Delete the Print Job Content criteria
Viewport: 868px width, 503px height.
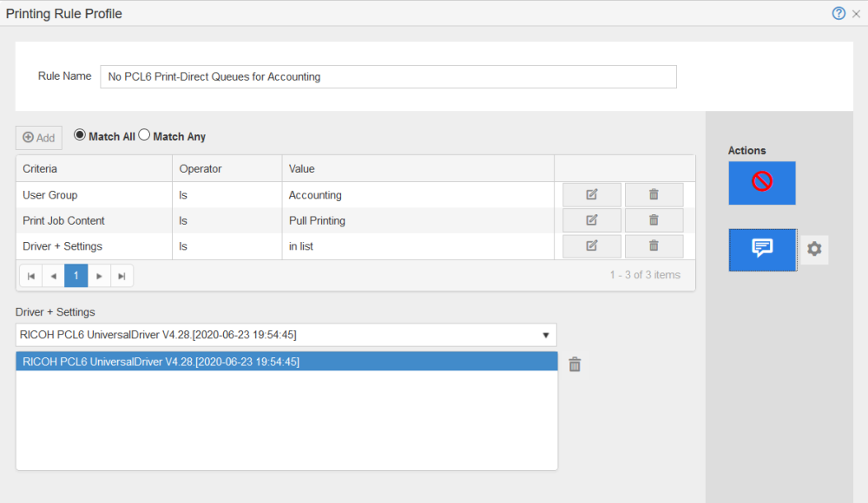click(x=654, y=220)
